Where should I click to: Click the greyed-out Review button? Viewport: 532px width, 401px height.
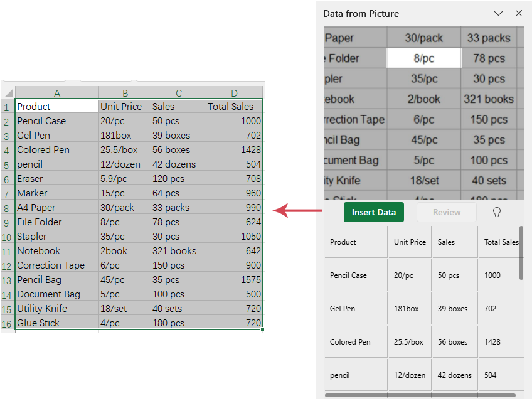(447, 212)
